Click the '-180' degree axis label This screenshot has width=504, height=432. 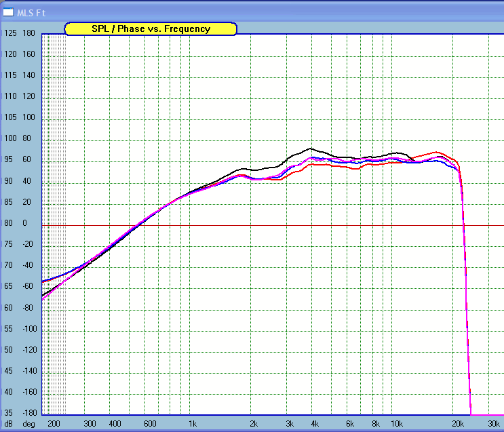30,413
